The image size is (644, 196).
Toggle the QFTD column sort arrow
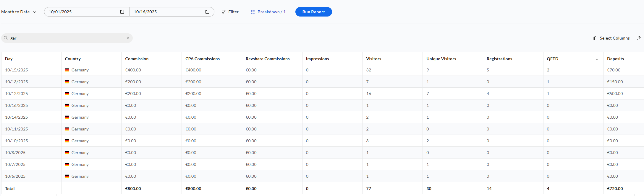(x=597, y=59)
